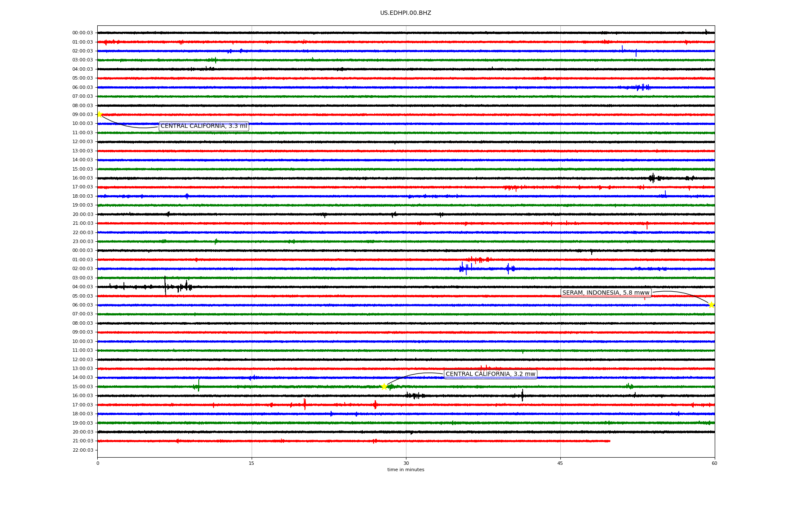Click the 'time in minutes' axis label

point(406,470)
